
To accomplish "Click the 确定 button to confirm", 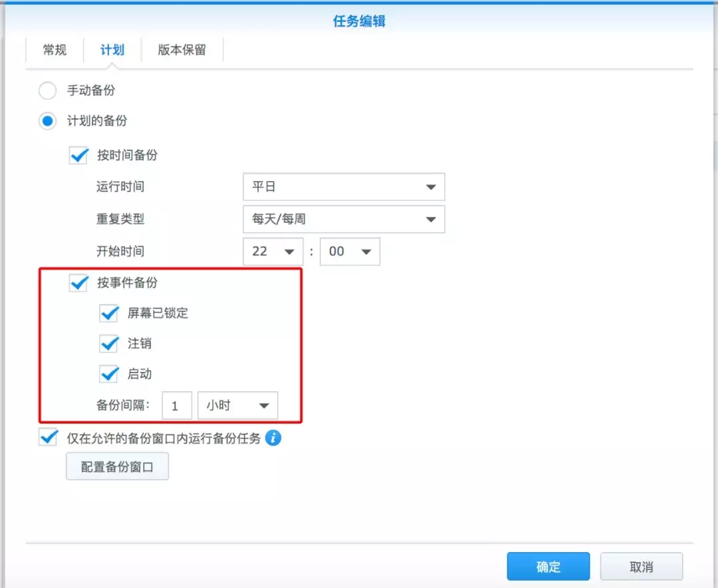I will [548, 565].
